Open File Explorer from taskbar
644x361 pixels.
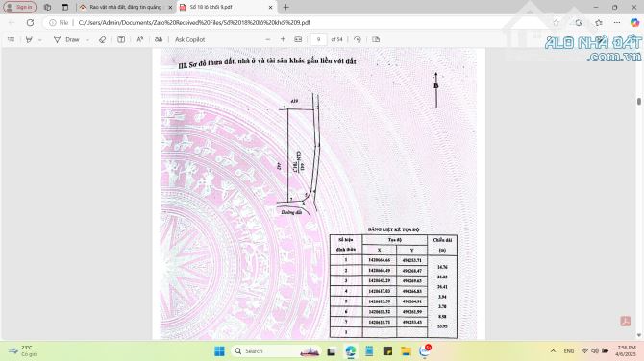(407, 351)
